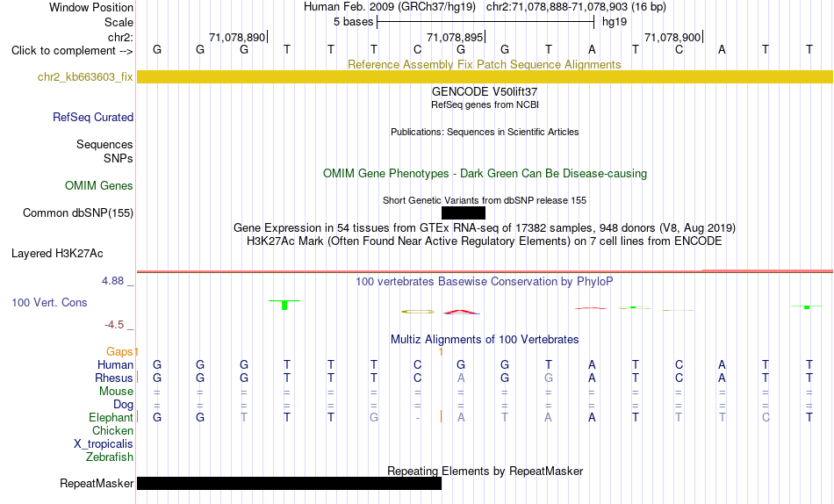Click the 71,078,895 ruler position
This screenshot has height=504, width=834.
(x=455, y=37)
